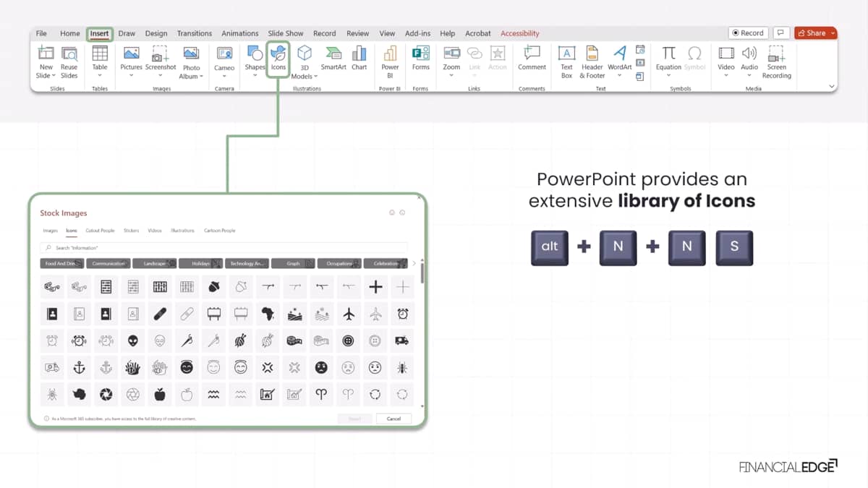The height and width of the screenshot is (488, 868).
Task: Expand the Pictures dropdown
Action: click(x=131, y=75)
